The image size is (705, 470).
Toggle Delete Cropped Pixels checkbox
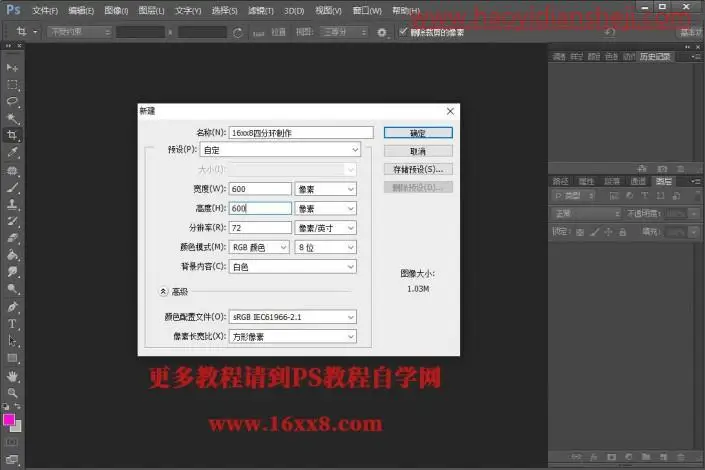pos(403,31)
